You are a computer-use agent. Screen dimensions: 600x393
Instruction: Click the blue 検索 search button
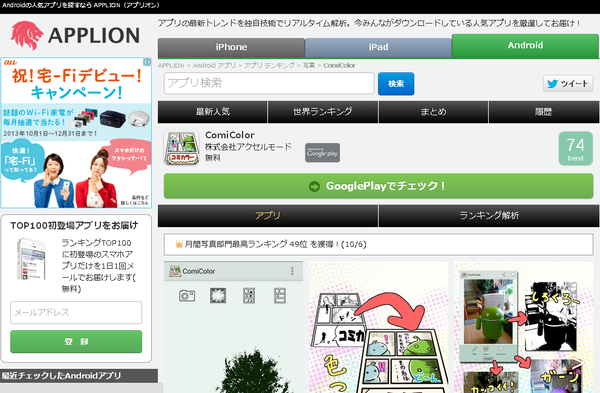[396, 83]
